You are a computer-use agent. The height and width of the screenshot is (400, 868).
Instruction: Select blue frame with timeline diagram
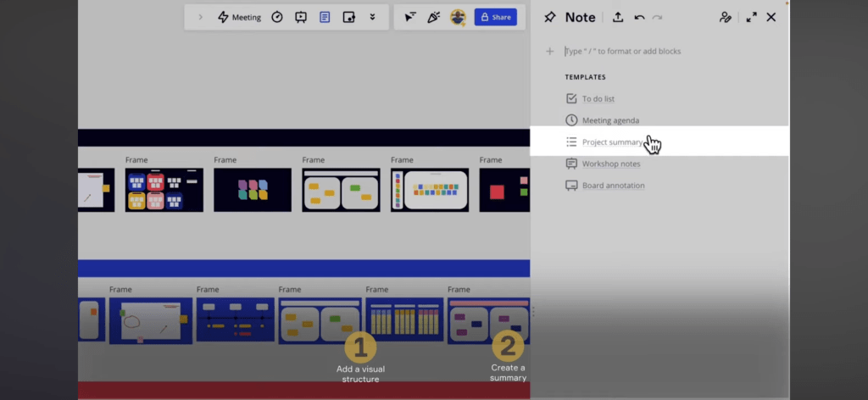[236, 319]
